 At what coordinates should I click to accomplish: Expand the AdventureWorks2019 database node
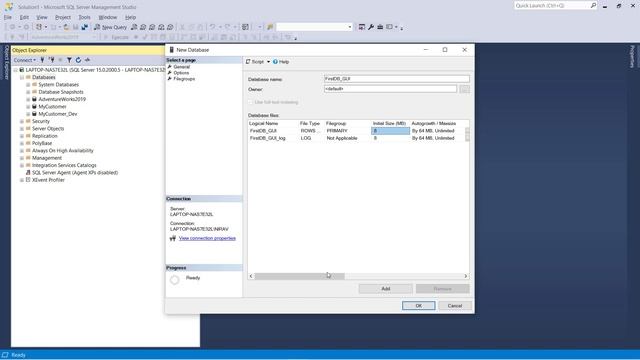pos(28,99)
